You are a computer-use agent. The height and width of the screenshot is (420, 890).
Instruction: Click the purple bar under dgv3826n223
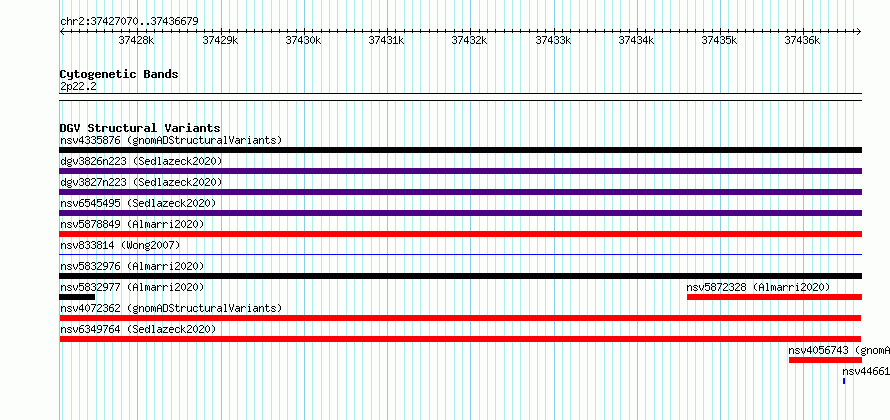[461, 171]
